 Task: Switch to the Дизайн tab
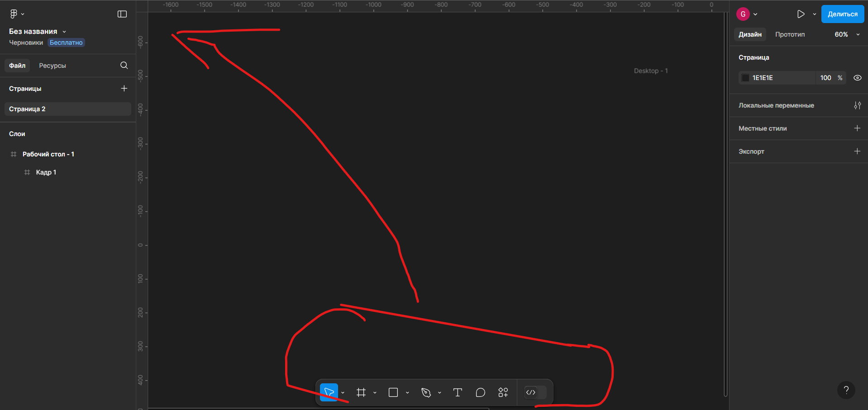750,34
